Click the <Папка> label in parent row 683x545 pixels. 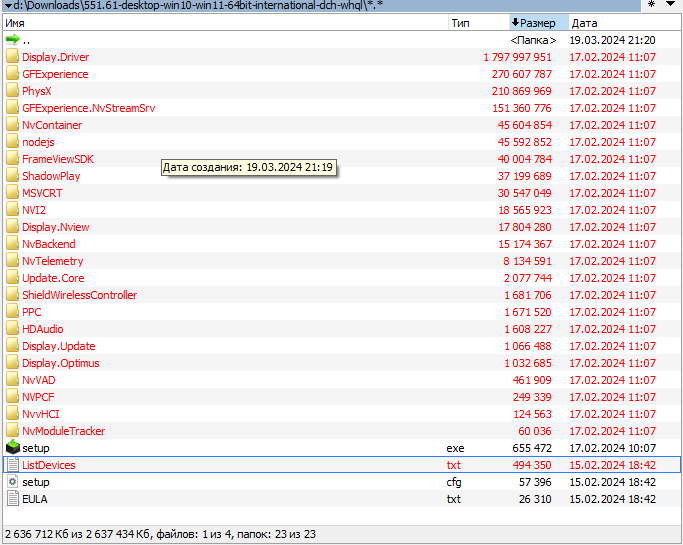point(533,40)
